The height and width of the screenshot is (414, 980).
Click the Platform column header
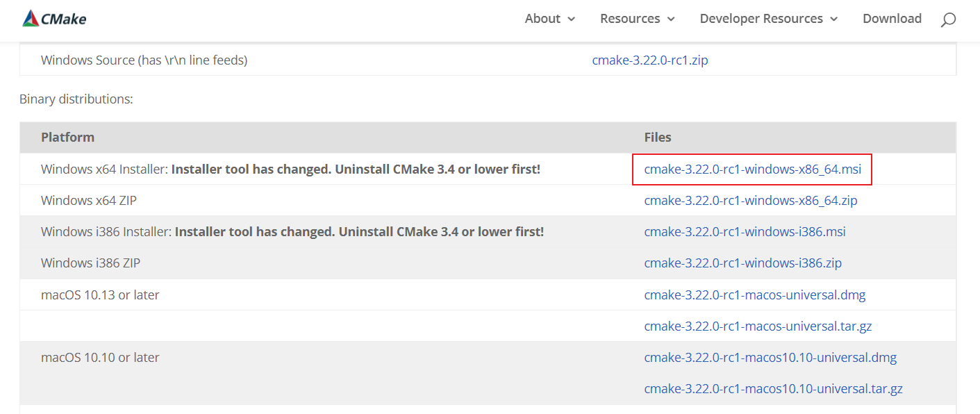[x=67, y=138]
